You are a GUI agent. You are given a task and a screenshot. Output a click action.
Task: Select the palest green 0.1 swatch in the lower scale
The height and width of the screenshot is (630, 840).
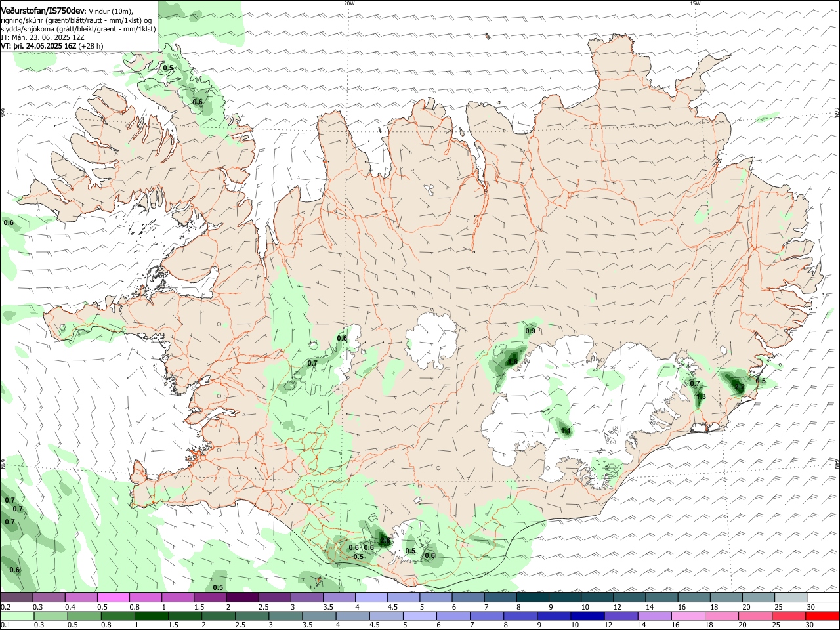[18, 616]
